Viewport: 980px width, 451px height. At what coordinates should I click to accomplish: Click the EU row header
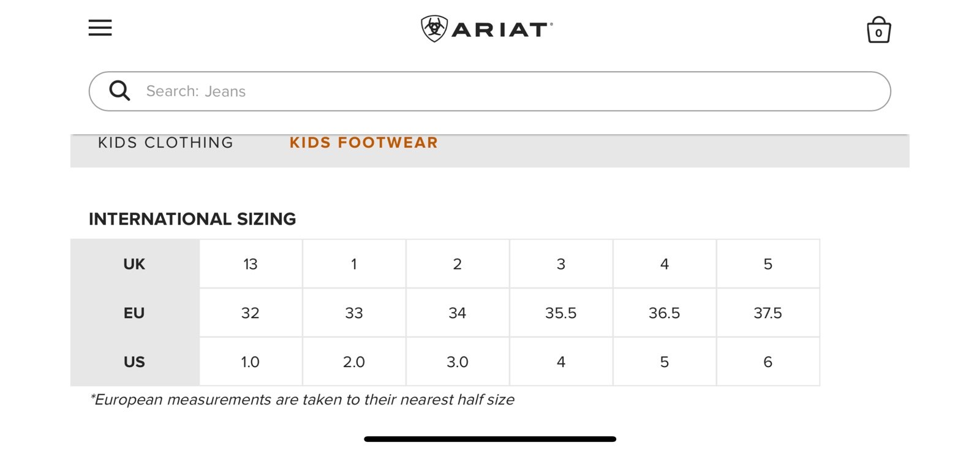coord(135,313)
